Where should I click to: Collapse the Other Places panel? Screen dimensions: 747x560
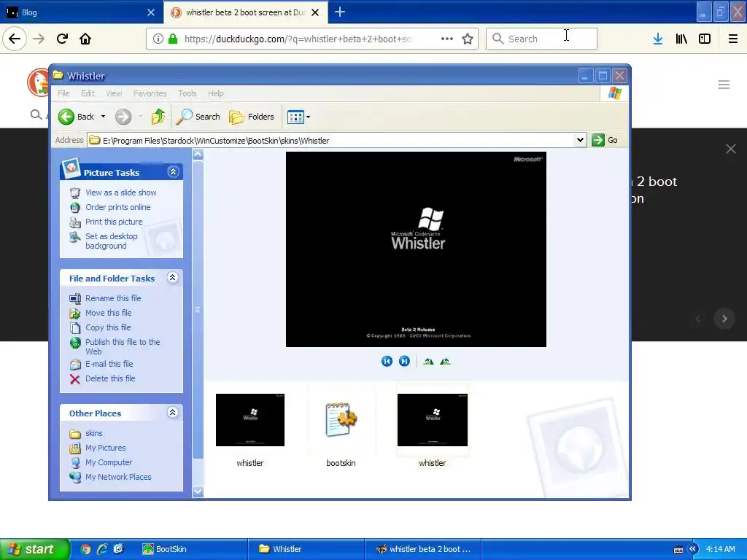coord(172,413)
